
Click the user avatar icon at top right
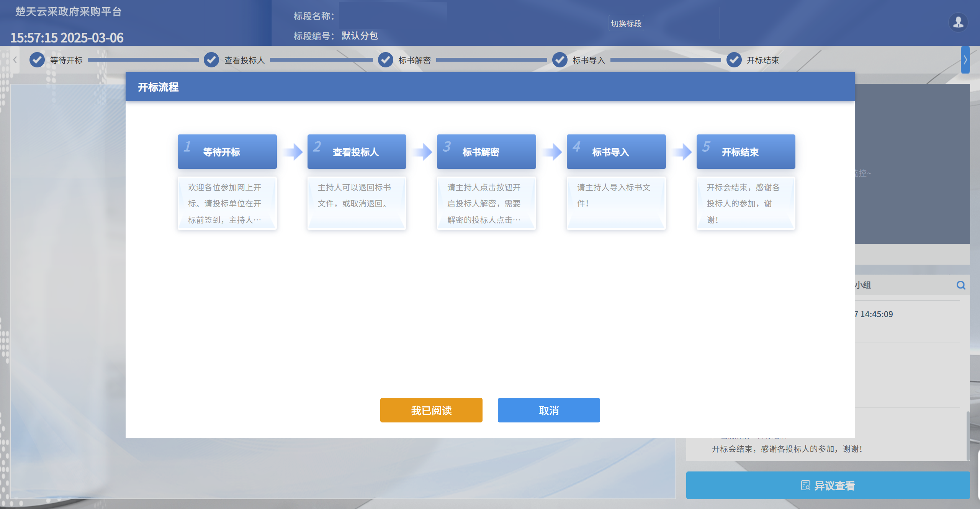coord(958,23)
